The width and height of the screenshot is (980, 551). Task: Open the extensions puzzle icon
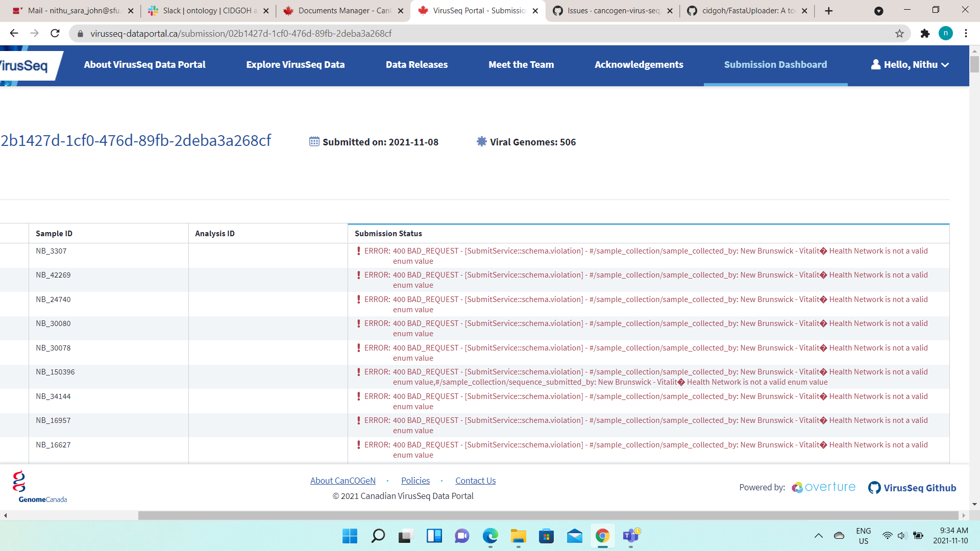[x=925, y=33]
